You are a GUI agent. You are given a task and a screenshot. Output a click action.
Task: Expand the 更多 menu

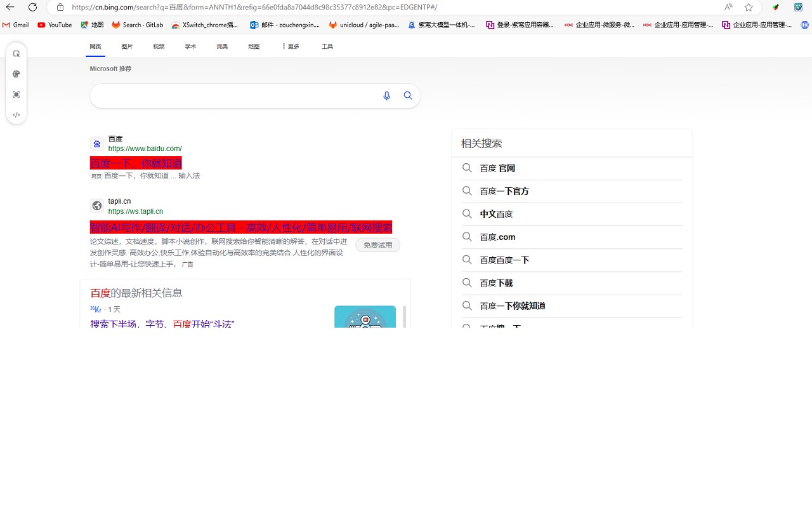click(x=291, y=46)
